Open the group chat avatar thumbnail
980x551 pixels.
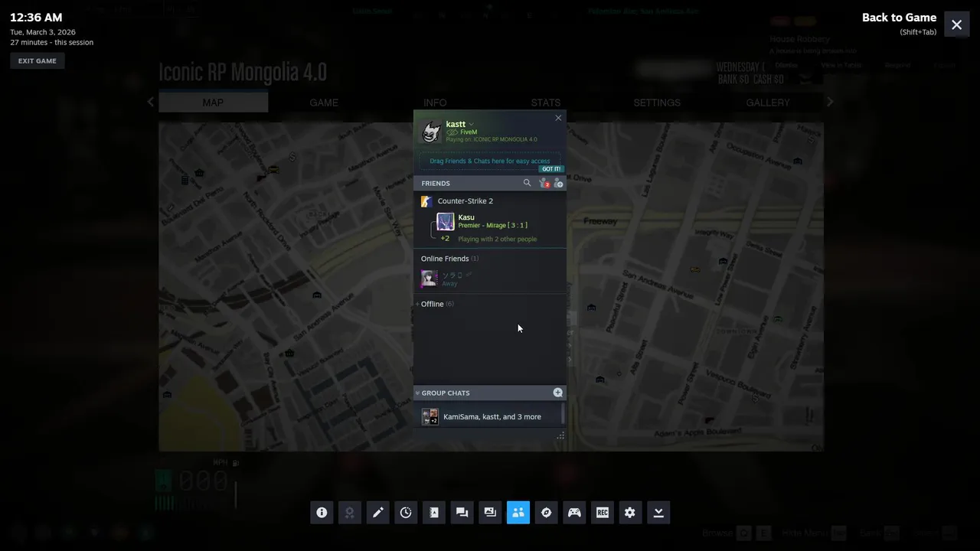pos(430,416)
